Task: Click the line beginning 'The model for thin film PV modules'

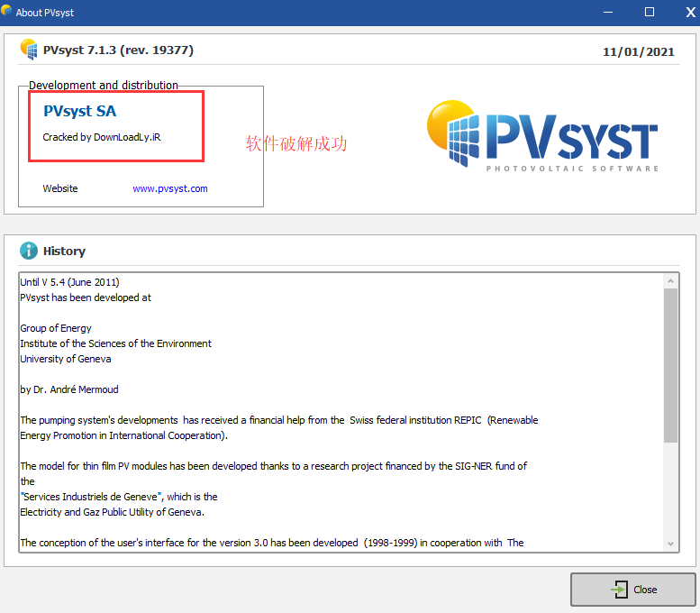Action: [274, 466]
